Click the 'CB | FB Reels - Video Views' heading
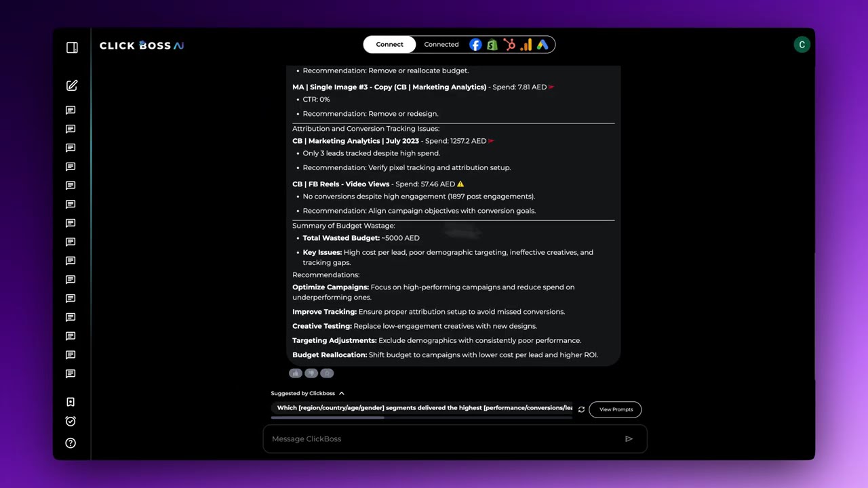The image size is (868, 488). pyautogui.click(x=340, y=184)
